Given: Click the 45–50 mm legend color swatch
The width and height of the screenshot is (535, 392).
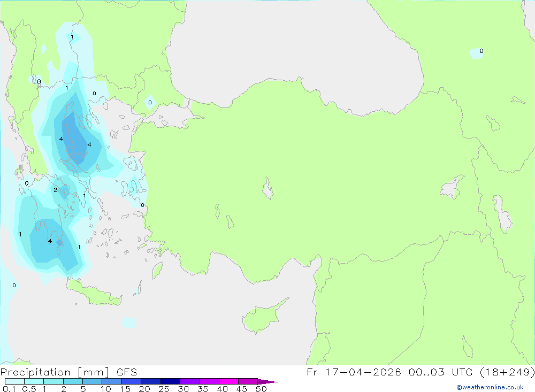Looking at the screenshot, I should click(x=248, y=381).
